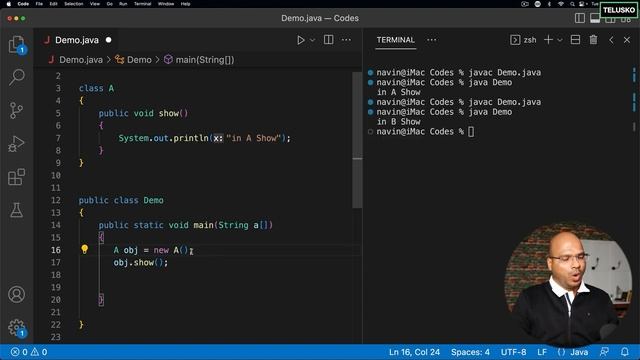Open the Code application menu
This screenshot has width=640, height=360.
(x=23, y=4)
